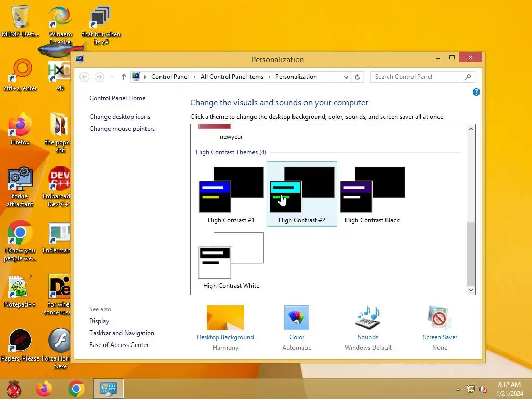Click the Control Panel taskbar button

(109, 389)
